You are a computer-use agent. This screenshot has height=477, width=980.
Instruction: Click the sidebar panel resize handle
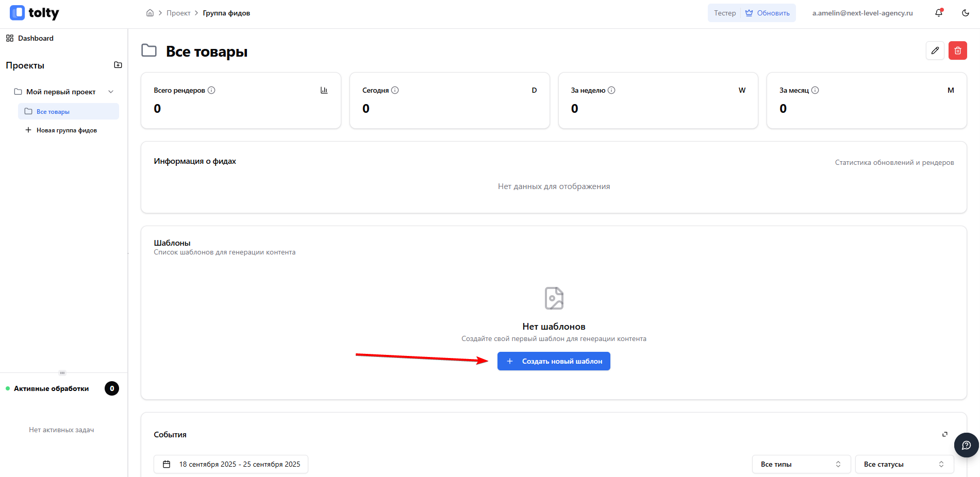62,372
